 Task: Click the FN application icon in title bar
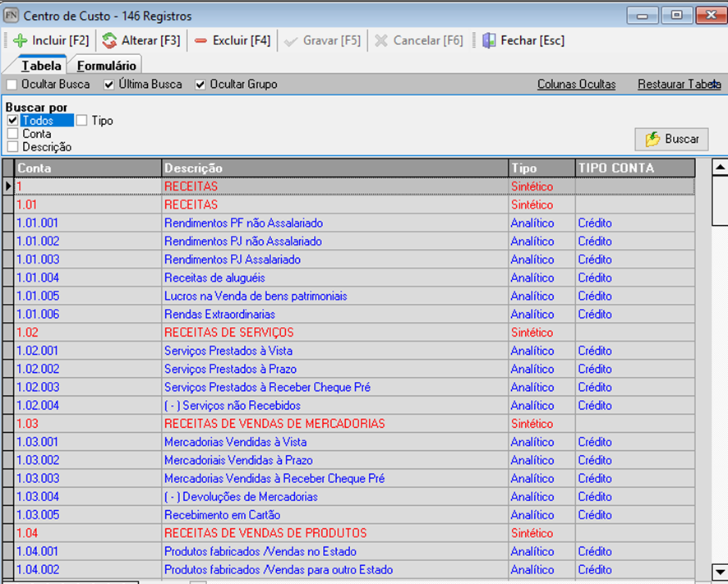point(12,16)
